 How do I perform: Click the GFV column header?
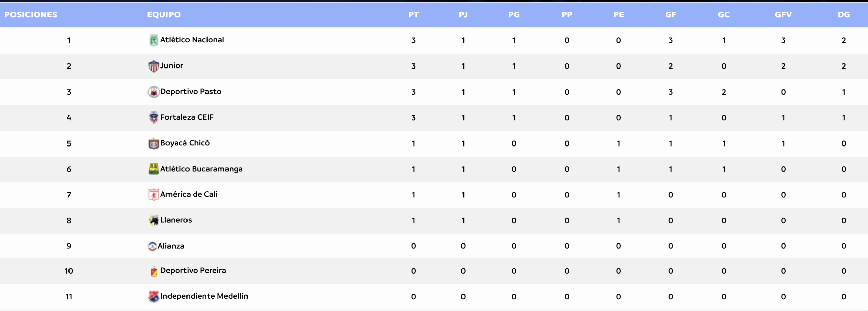pyautogui.click(x=783, y=15)
